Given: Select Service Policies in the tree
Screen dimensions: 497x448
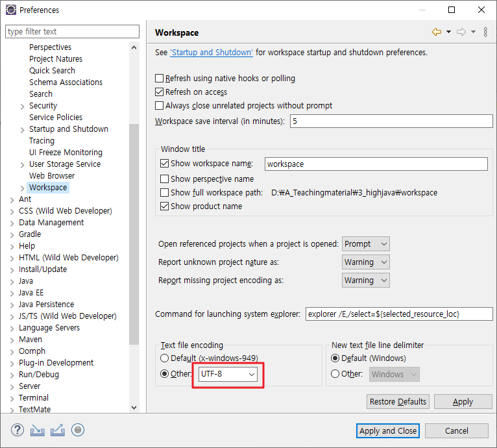Looking at the screenshot, I should [x=56, y=117].
